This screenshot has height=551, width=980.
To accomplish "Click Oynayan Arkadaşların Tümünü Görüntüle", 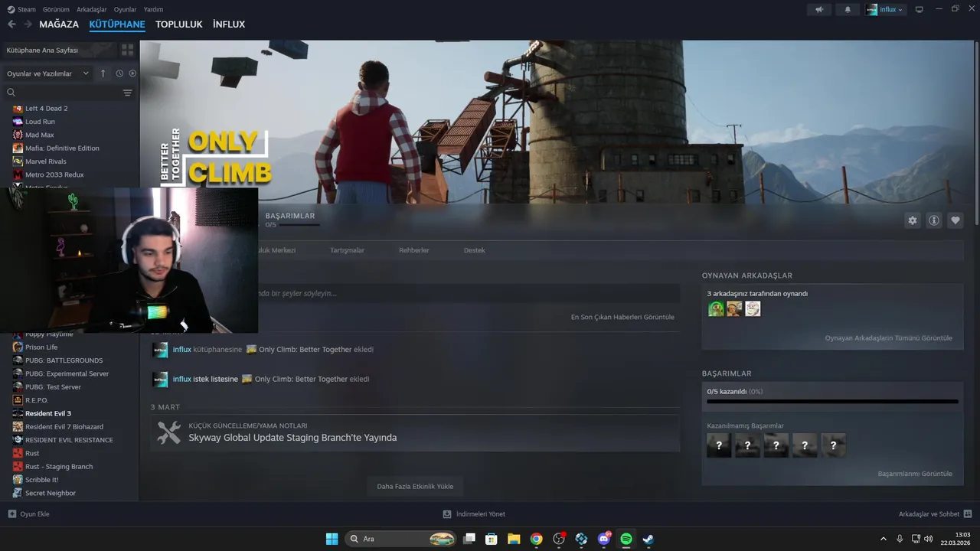I will point(888,337).
